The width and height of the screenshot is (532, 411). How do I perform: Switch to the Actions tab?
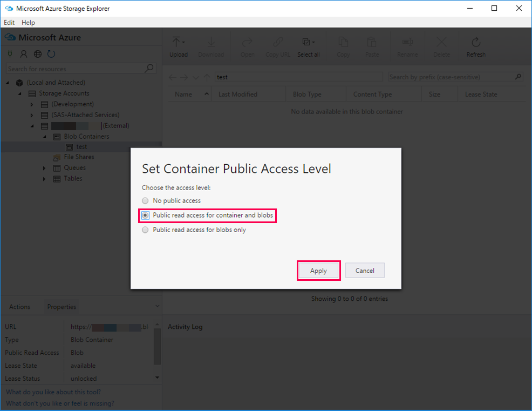point(19,307)
